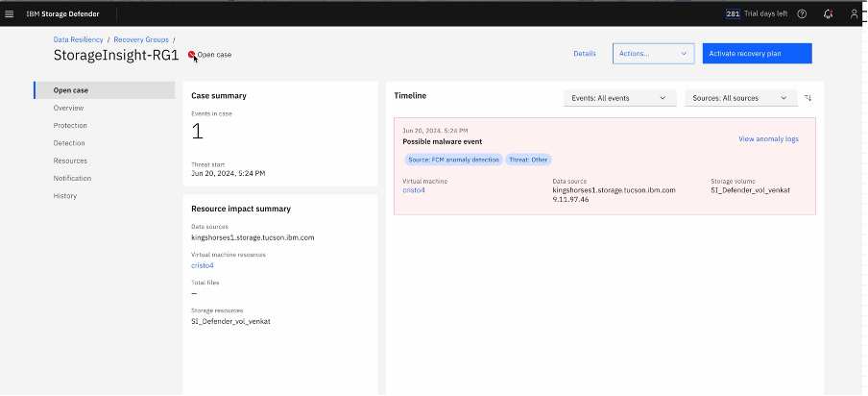Open the user profile icon
Viewport: 868px width, 396px height.
coord(854,13)
